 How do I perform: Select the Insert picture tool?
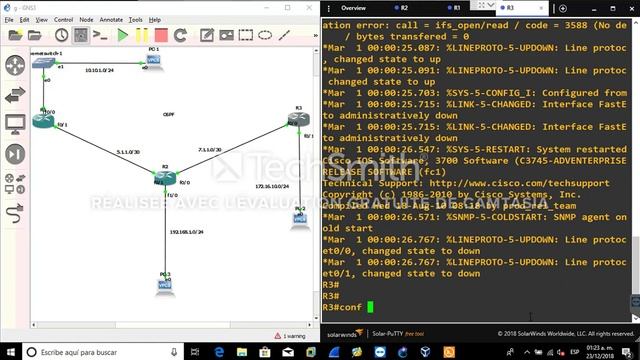pos(227,35)
